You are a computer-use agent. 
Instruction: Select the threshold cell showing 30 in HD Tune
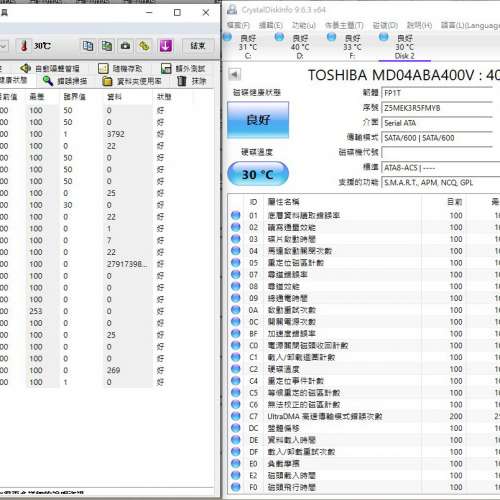(x=68, y=205)
